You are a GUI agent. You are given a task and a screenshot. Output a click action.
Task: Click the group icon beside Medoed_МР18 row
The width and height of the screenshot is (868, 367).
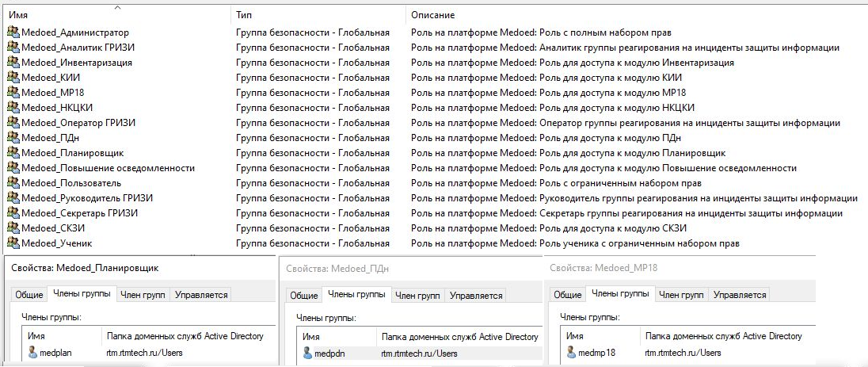(x=13, y=93)
